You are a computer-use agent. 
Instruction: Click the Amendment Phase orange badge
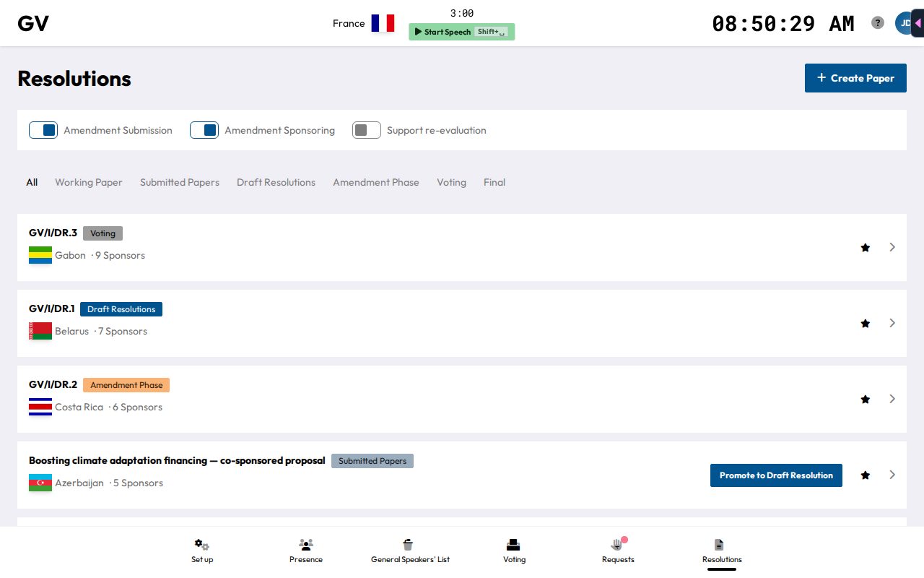(x=126, y=385)
